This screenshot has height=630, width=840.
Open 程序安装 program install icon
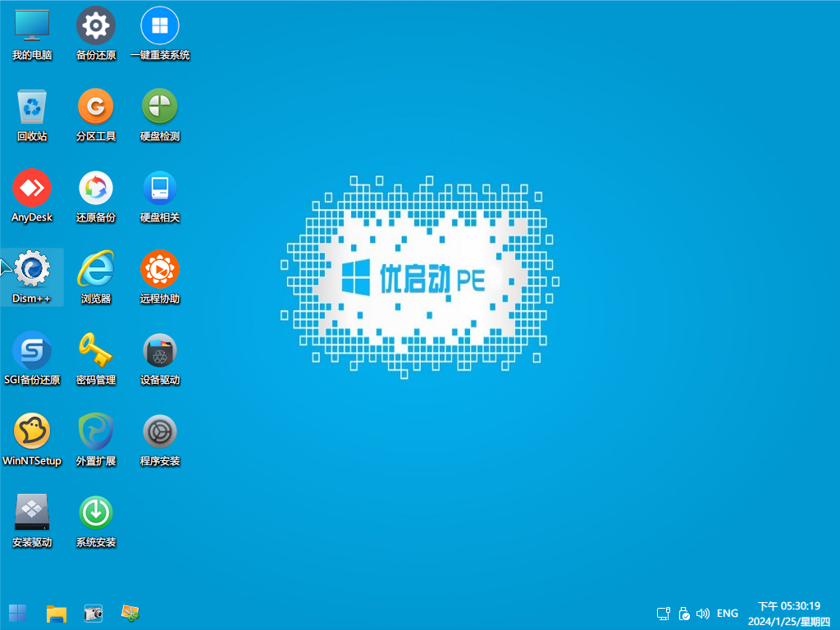tap(160, 440)
